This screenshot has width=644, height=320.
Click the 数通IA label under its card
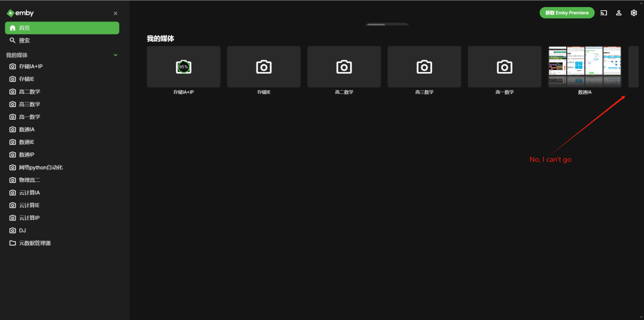[x=584, y=92]
